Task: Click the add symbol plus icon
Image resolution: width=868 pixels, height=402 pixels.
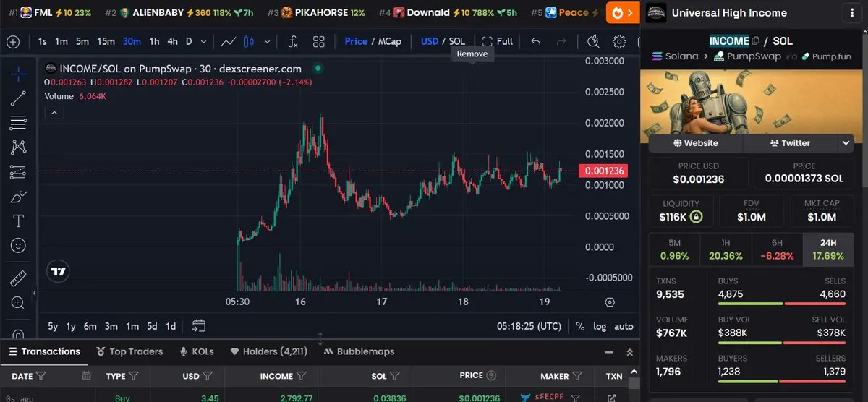Action: (x=13, y=41)
